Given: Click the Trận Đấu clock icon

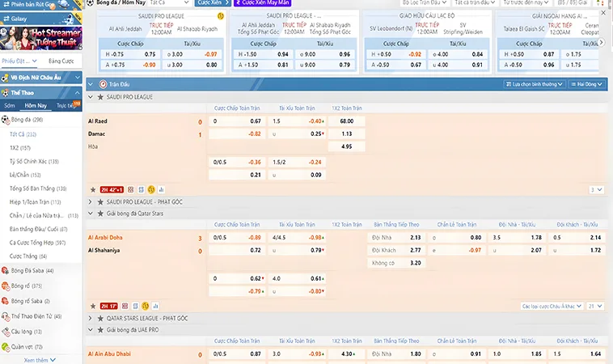Looking at the screenshot, I should pyautogui.click(x=102, y=83).
